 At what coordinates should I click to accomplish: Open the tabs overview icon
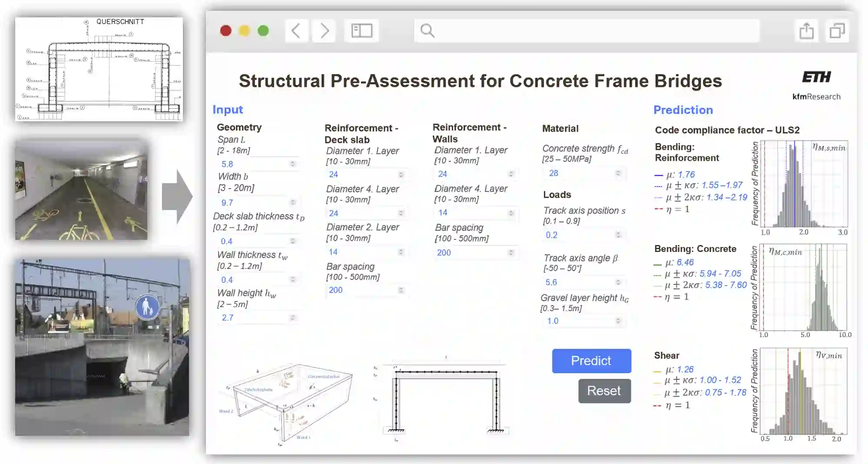point(837,31)
